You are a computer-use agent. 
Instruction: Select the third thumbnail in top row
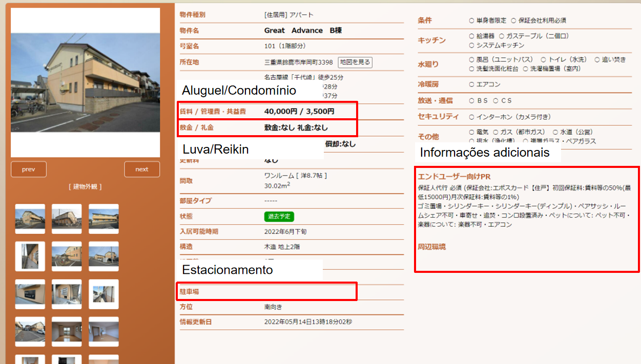[x=104, y=219]
